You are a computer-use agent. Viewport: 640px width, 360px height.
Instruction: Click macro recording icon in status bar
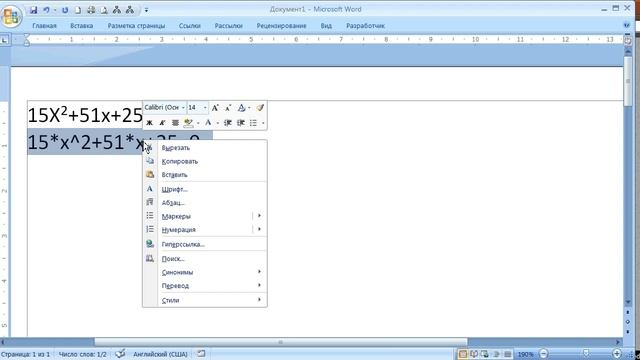tap(201, 354)
